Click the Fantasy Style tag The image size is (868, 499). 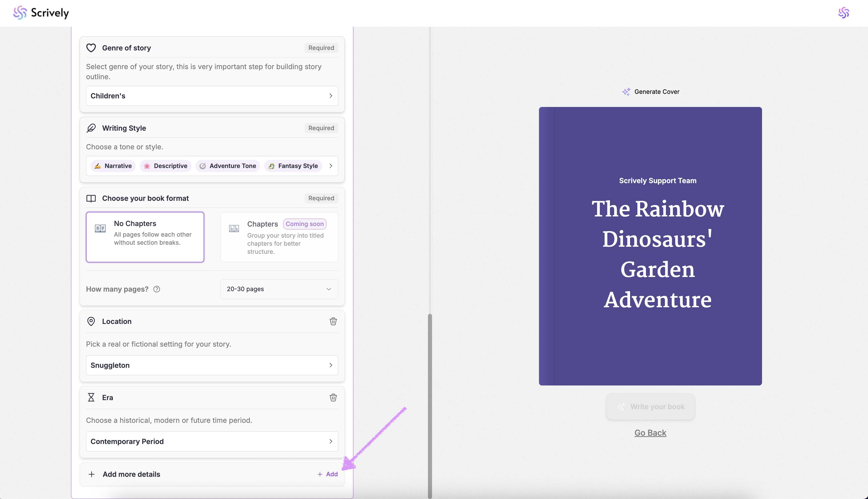pyautogui.click(x=293, y=166)
